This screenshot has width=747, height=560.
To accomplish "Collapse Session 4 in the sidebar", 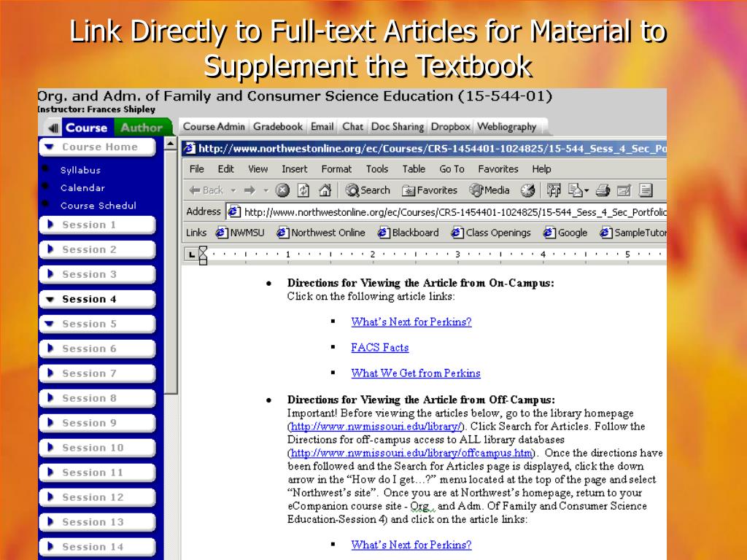I will pos(97,299).
